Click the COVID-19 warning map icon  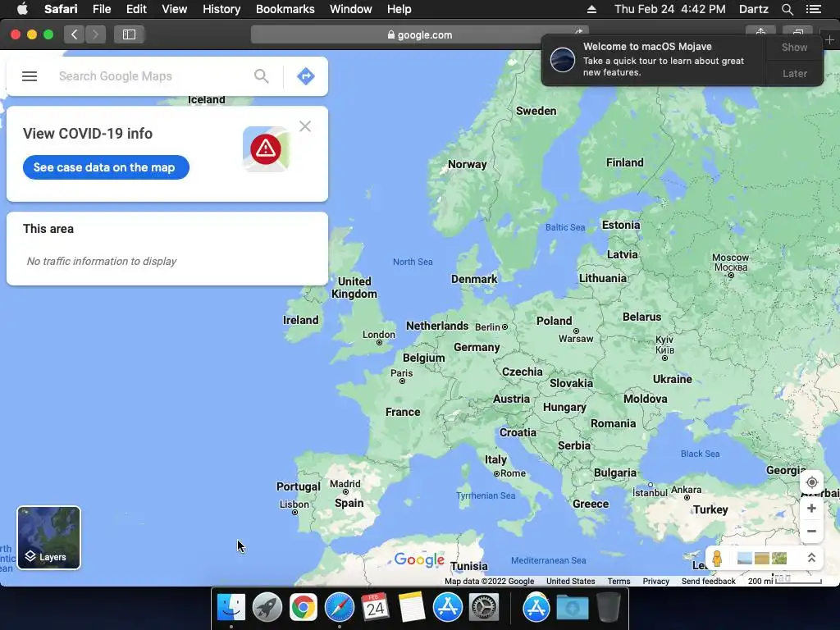click(267, 149)
